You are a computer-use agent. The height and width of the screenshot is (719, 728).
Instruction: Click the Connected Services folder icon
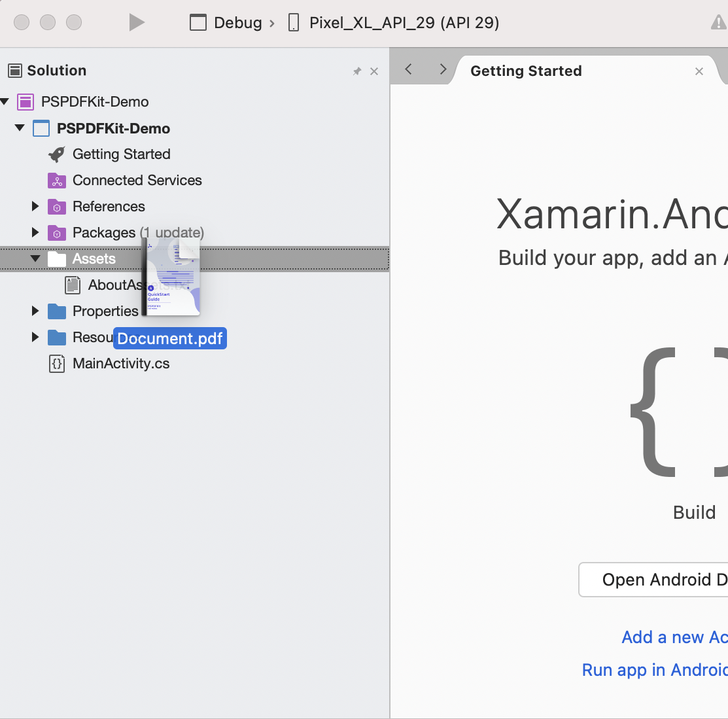pyautogui.click(x=57, y=180)
